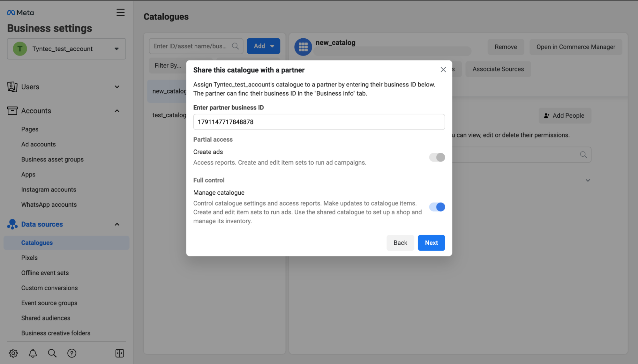Expand the Users section chevron

[117, 87]
